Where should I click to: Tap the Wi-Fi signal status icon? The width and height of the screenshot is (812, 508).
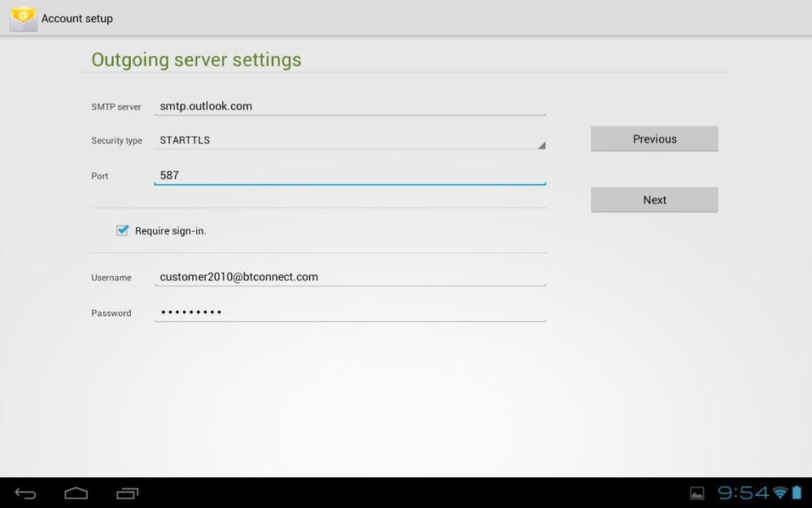[x=780, y=493]
